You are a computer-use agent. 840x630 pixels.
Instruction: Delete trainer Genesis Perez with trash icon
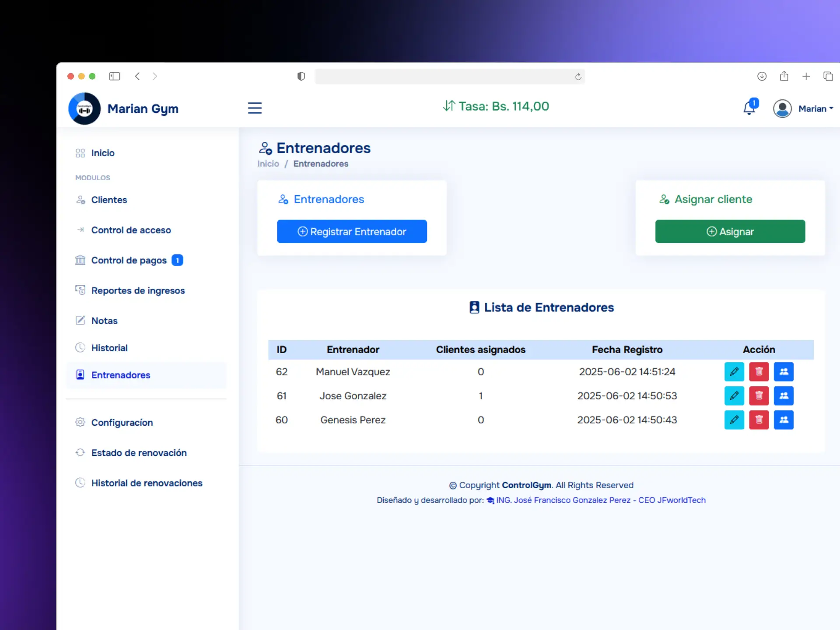[759, 420]
